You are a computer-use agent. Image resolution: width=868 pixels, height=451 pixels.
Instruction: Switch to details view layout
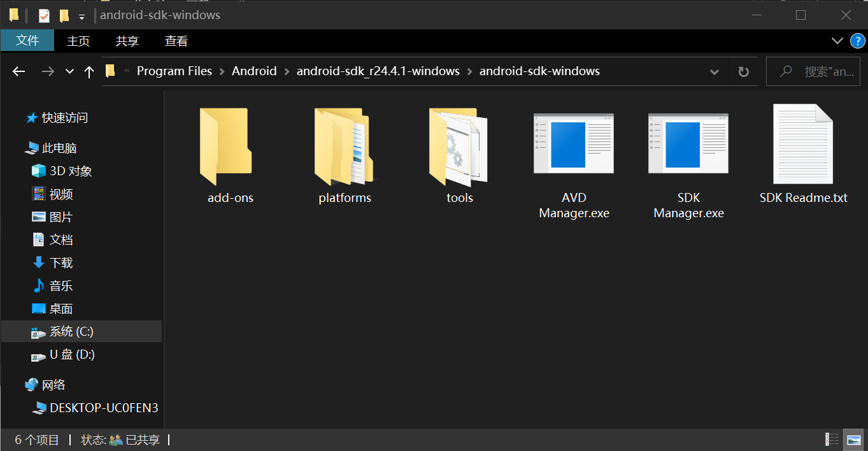pos(832,439)
